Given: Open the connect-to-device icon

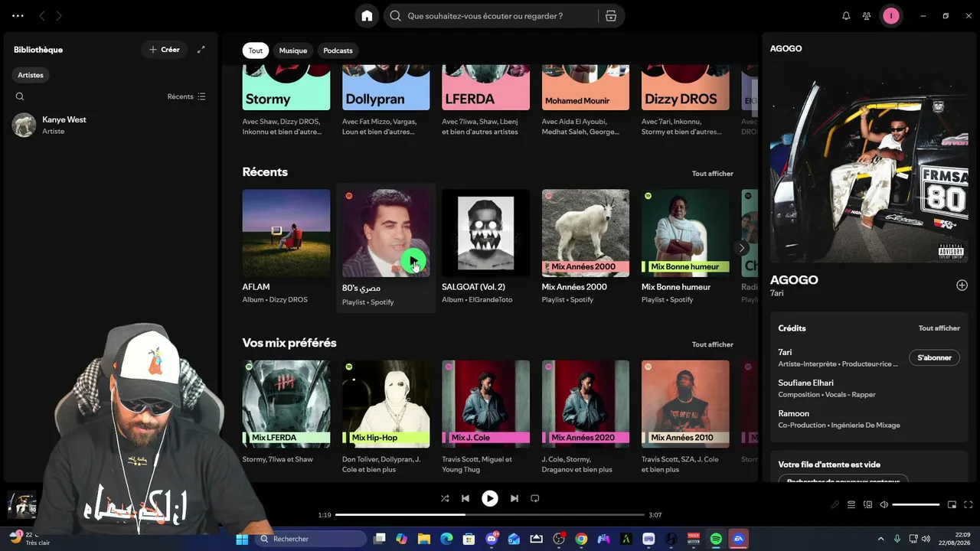Looking at the screenshot, I should coord(867,505).
